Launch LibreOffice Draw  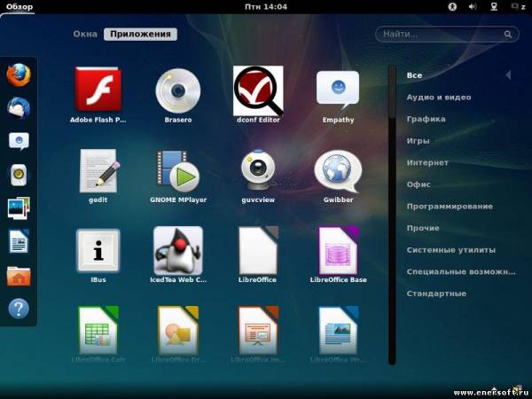(x=178, y=330)
